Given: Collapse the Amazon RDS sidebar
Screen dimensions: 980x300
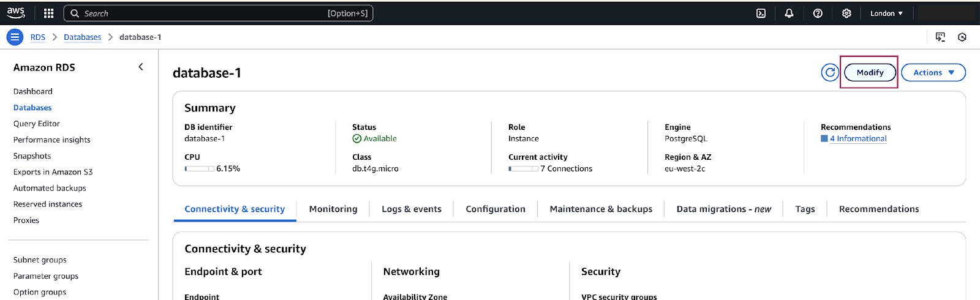Looking at the screenshot, I should click(x=141, y=67).
